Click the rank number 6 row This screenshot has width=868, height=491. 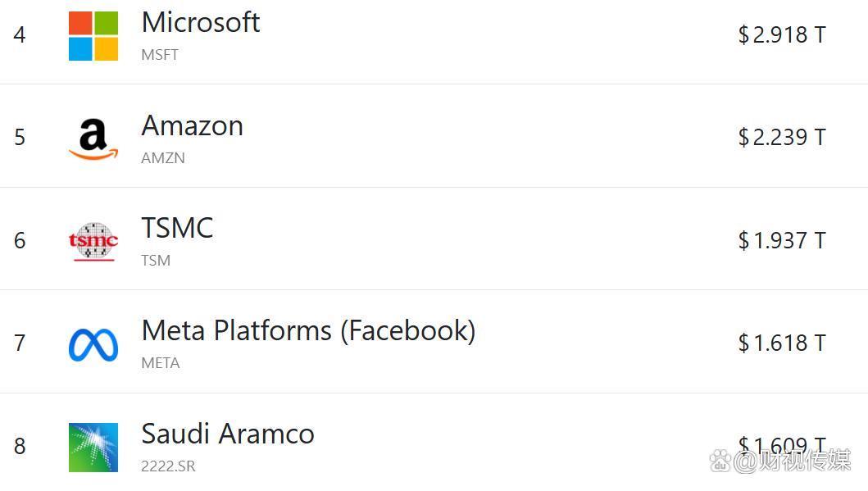[20, 240]
